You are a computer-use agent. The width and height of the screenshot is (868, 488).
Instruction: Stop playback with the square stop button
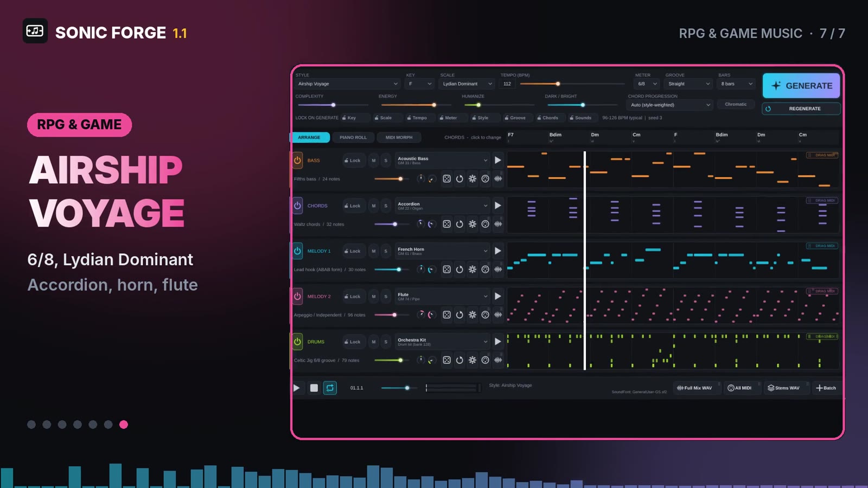tap(314, 388)
